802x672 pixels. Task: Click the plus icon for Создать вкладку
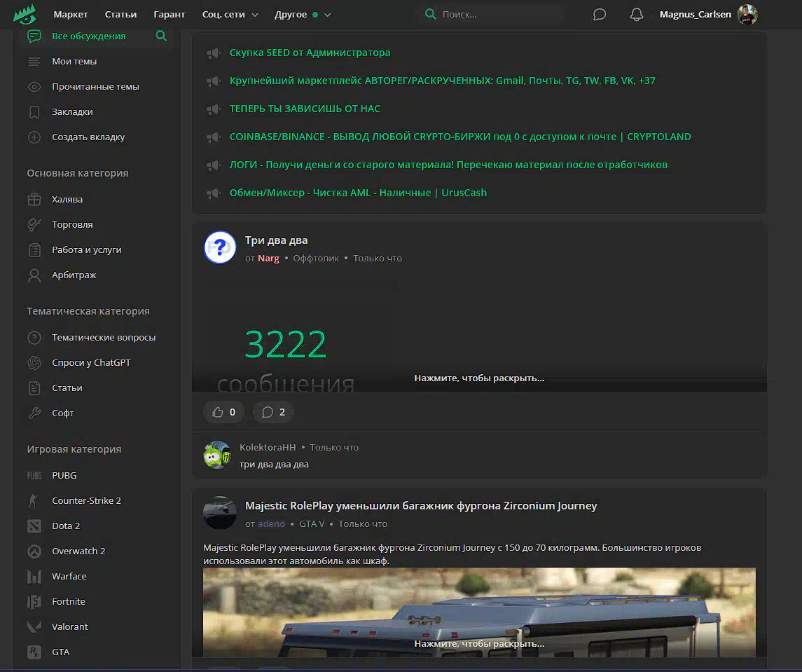point(34,137)
